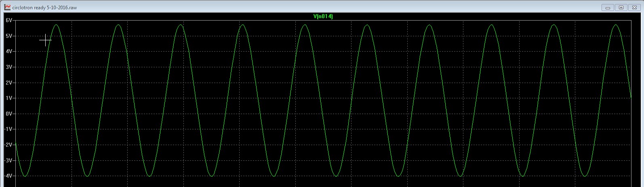Viewport: 644px width, 187px height.
Task: Click the -1V axis label
Action: click(8, 129)
